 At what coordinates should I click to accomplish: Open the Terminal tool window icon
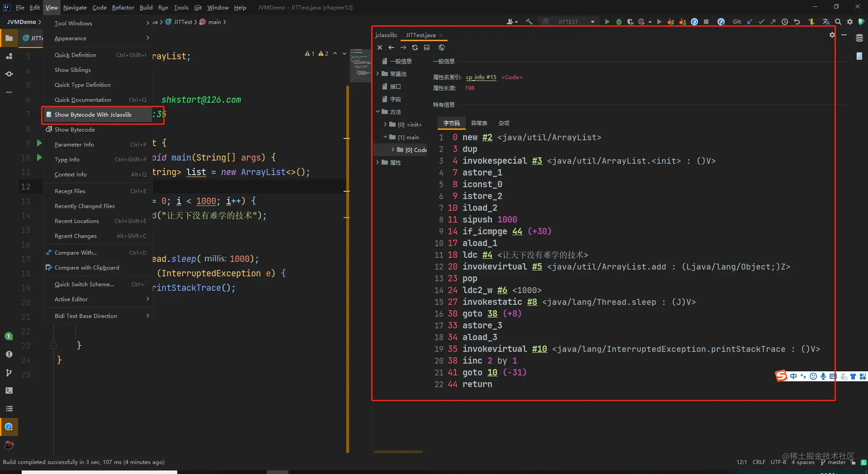9,390
